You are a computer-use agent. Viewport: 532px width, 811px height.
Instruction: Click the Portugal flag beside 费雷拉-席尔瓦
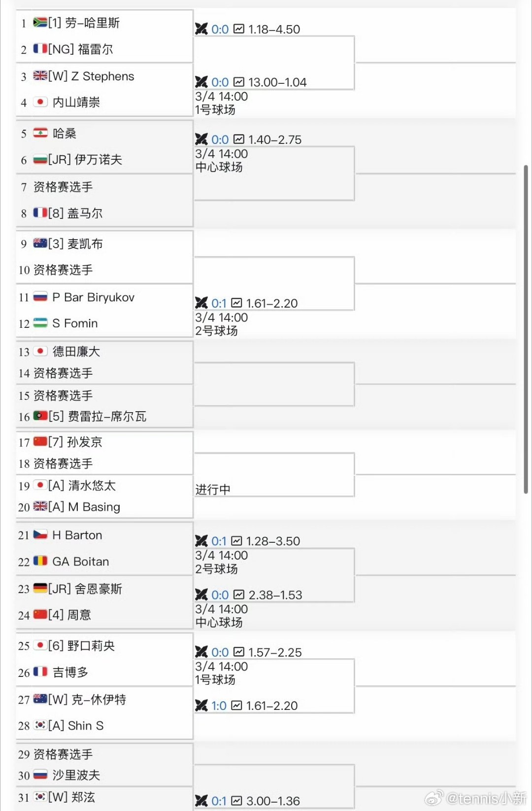click(39, 416)
